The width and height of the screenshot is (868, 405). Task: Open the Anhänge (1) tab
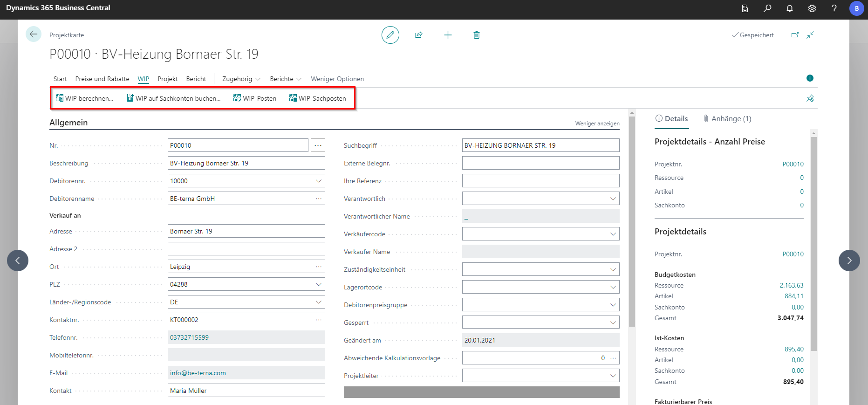tap(727, 119)
